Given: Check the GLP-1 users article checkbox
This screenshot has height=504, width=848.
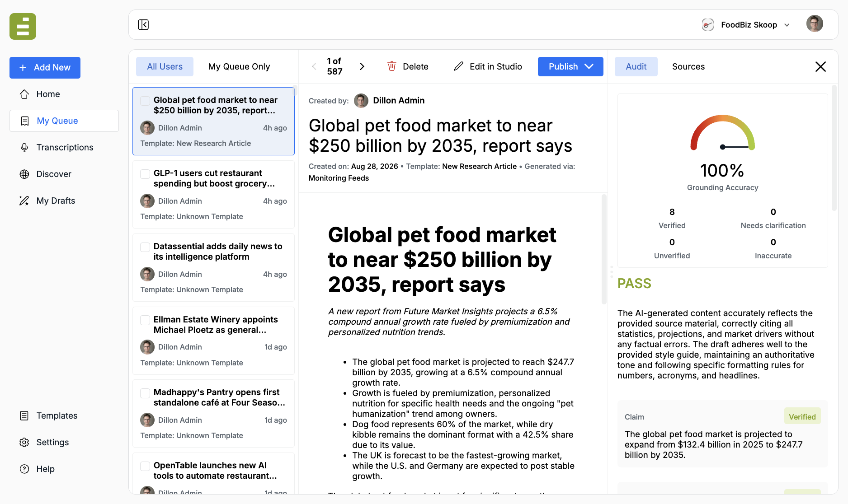Looking at the screenshot, I should click(145, 173).
